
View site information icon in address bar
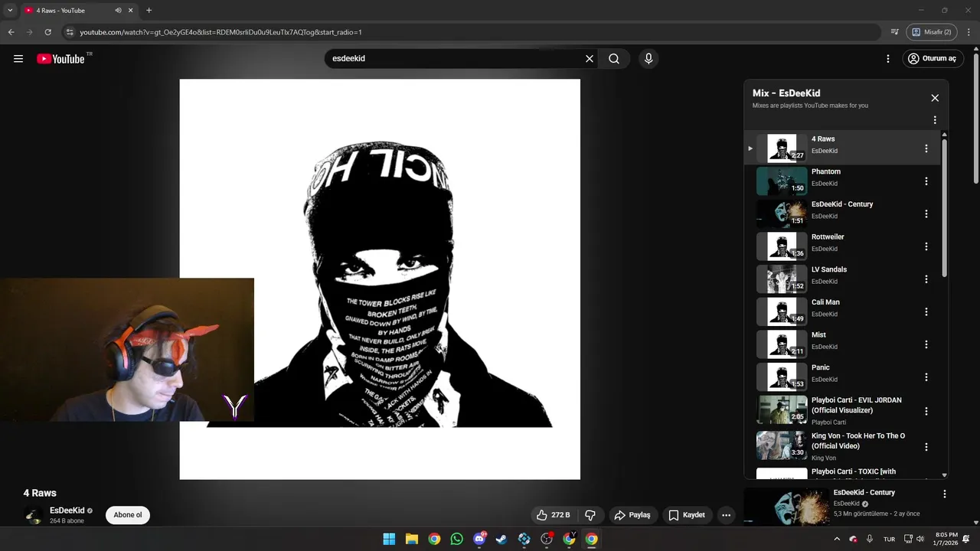pyautogui.click(x=70, y=32)
